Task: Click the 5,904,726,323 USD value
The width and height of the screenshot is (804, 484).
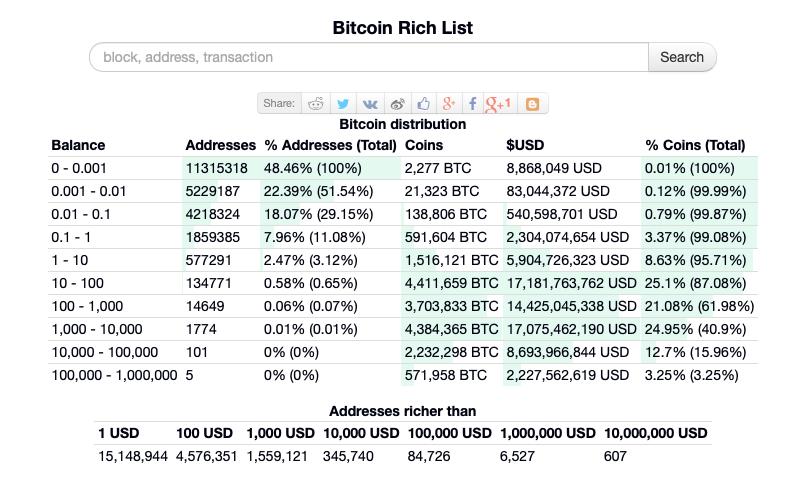Action: point(567,260)
